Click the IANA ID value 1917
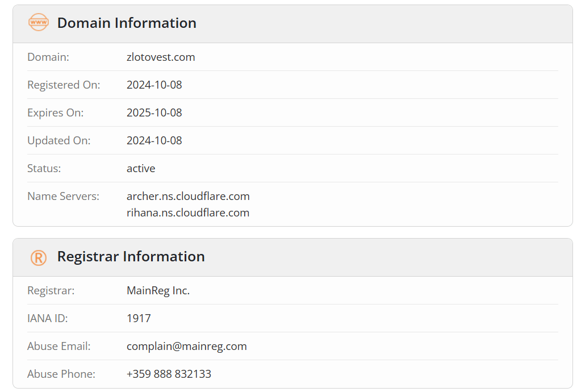The width and height of the screenshot is (581, 392). (139, 318)
